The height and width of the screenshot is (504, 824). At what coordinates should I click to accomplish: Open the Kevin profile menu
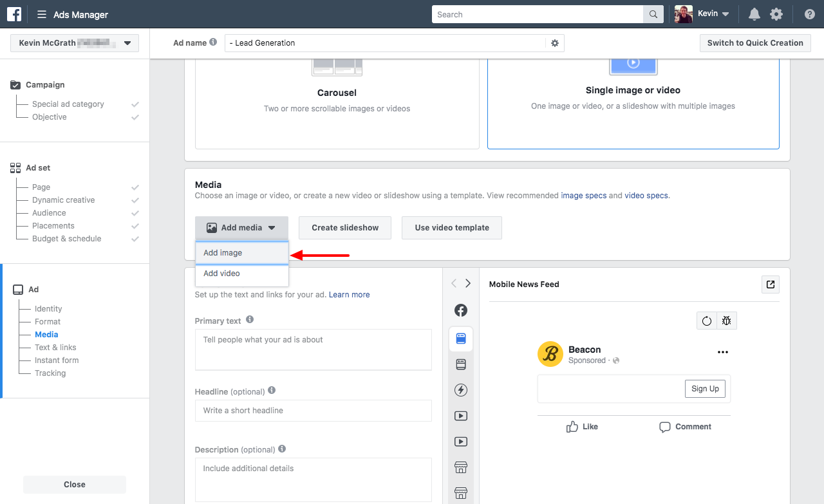702,14
